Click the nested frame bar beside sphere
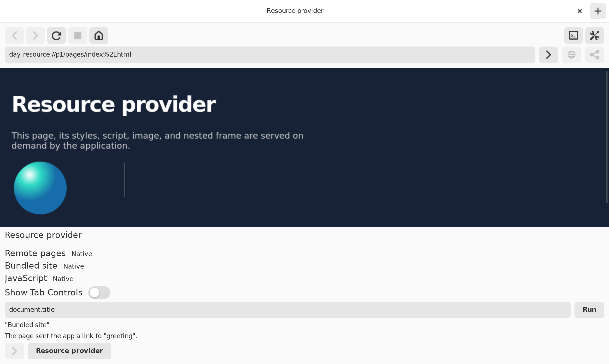This screenshot has height=364, width=609. pos(124,180)
